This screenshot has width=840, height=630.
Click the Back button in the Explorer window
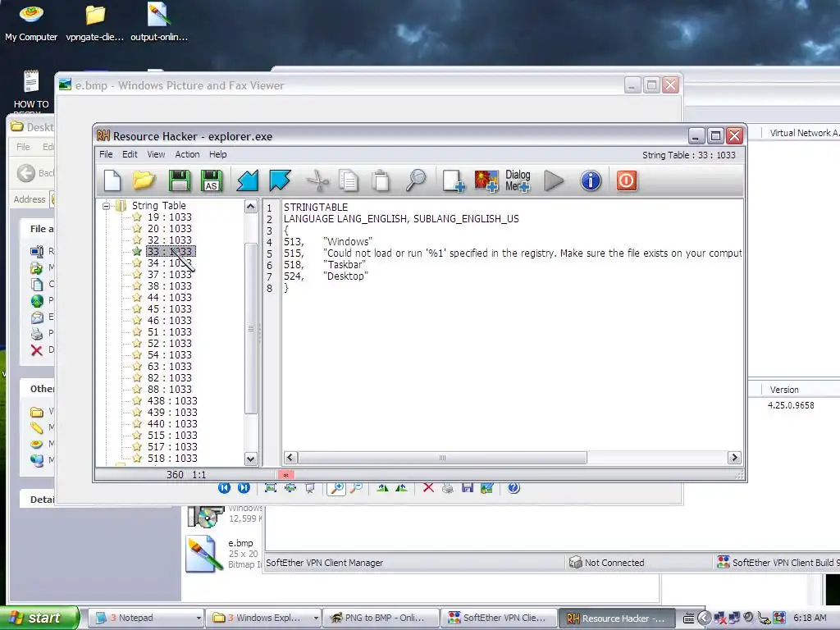point(34,173)
